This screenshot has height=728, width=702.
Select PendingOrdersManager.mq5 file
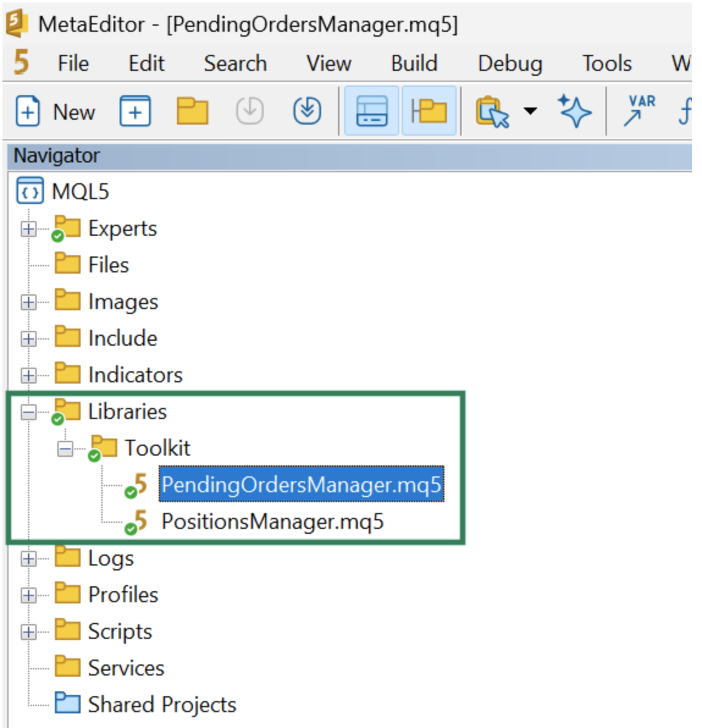(302, 484)
